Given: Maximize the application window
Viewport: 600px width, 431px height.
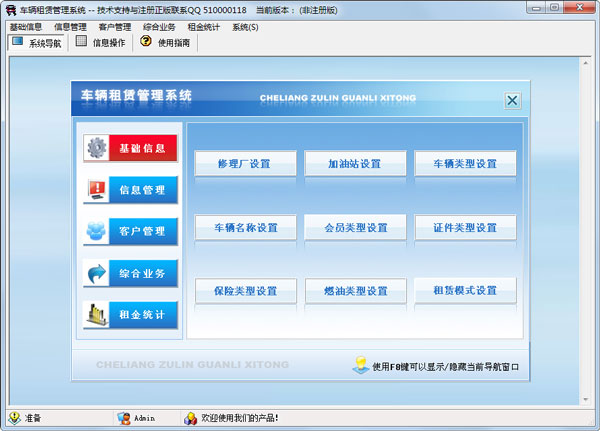Looking at the screenshot, I should pyautogui.click(x=554, y=8).
